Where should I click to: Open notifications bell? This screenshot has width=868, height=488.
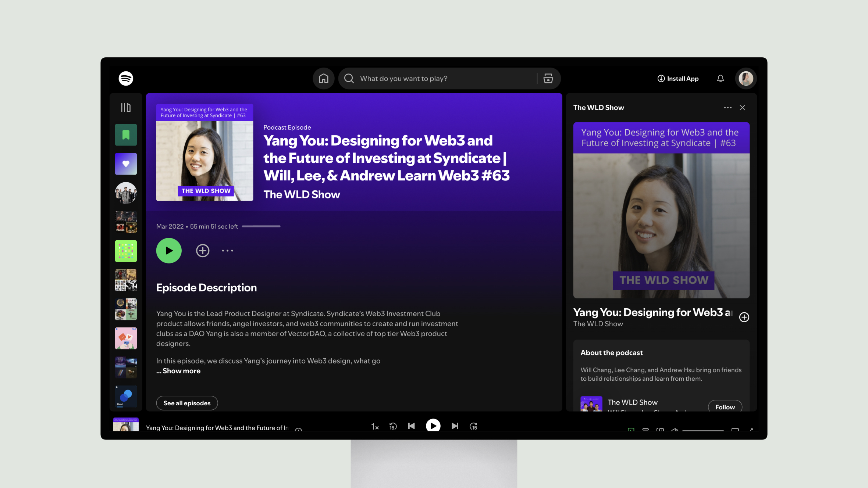click(x=721, y=78)
